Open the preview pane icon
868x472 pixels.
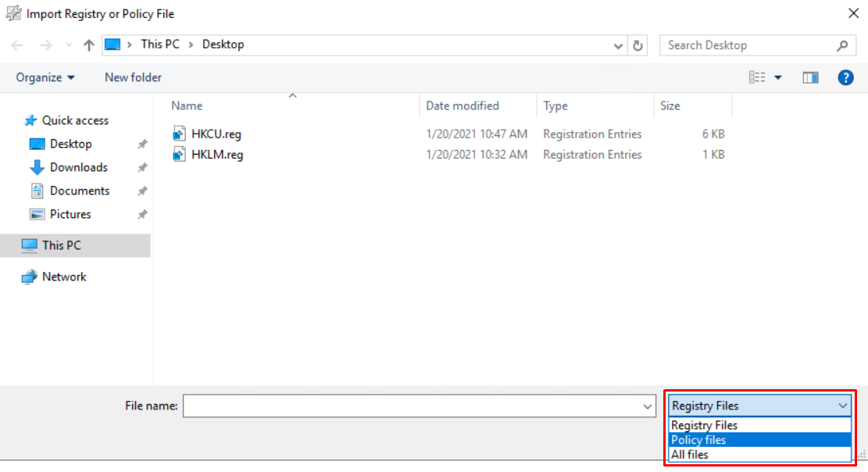810,77
